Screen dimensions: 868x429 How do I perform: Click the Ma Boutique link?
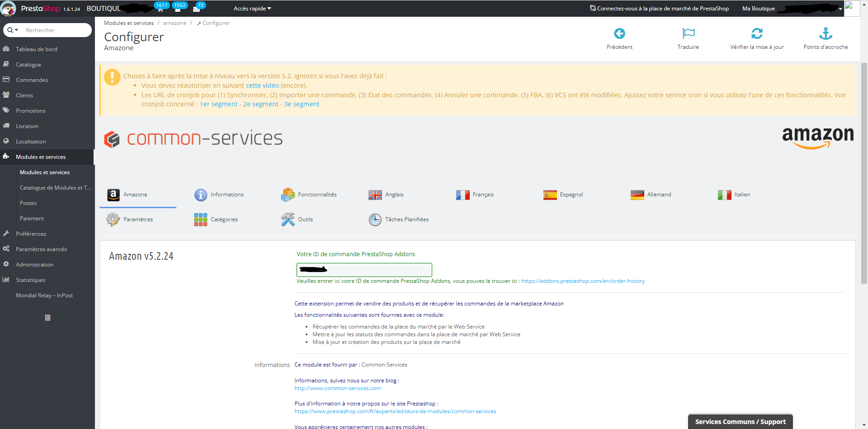(x=759, y=9)
